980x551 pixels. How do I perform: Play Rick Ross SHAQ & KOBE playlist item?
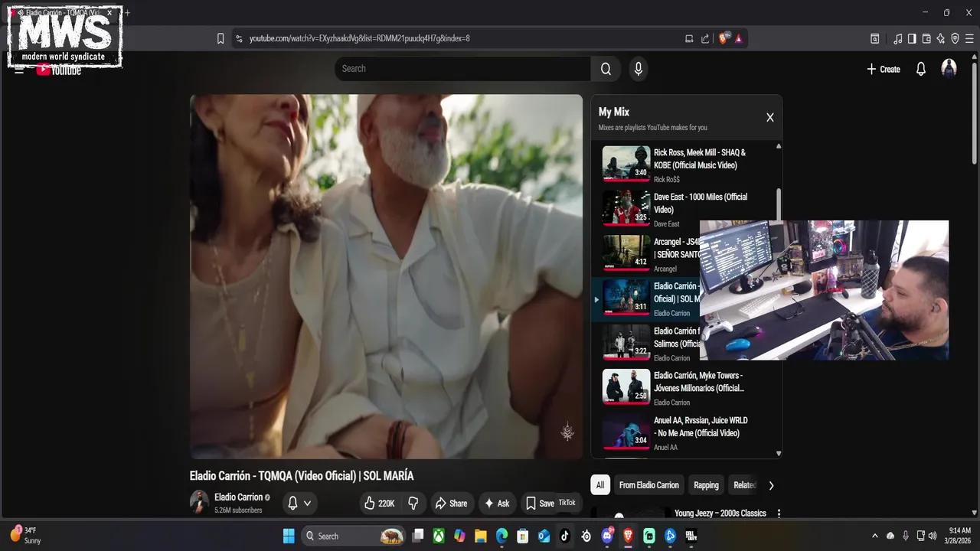point(687,164)
